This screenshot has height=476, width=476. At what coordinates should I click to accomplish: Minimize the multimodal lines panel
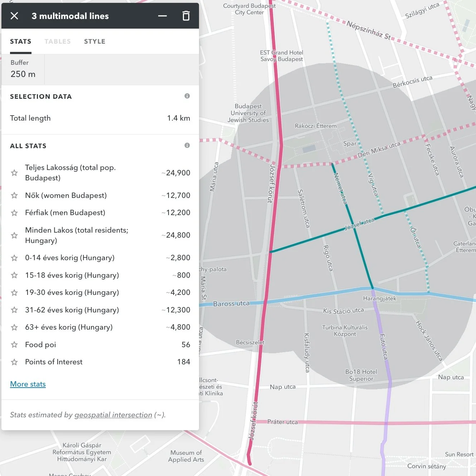(162, 16)
